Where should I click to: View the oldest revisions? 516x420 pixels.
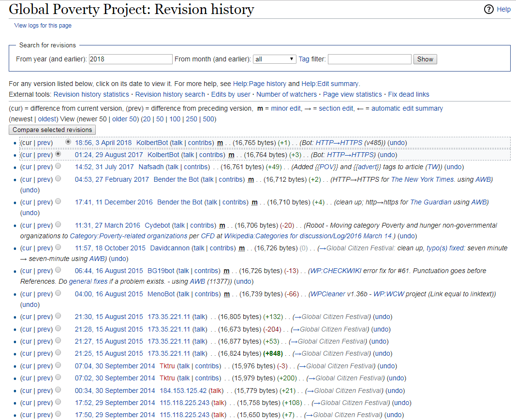[47, 119]
